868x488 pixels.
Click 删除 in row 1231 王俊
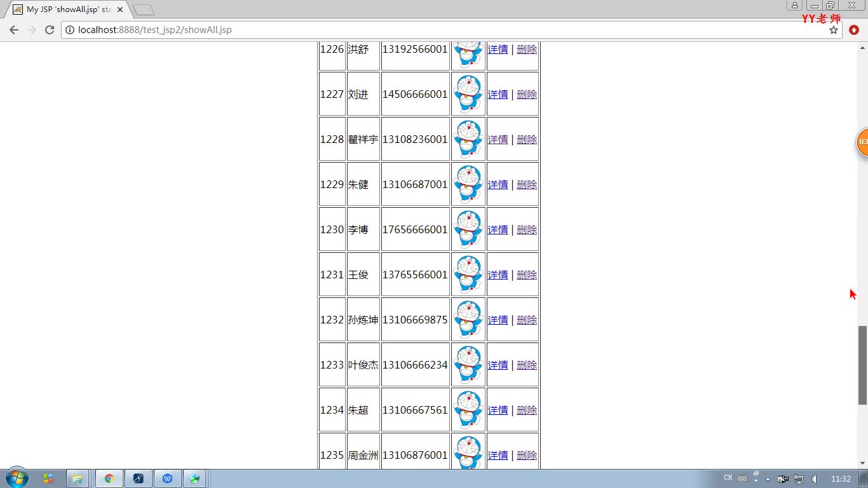click(x=527, y=274)
